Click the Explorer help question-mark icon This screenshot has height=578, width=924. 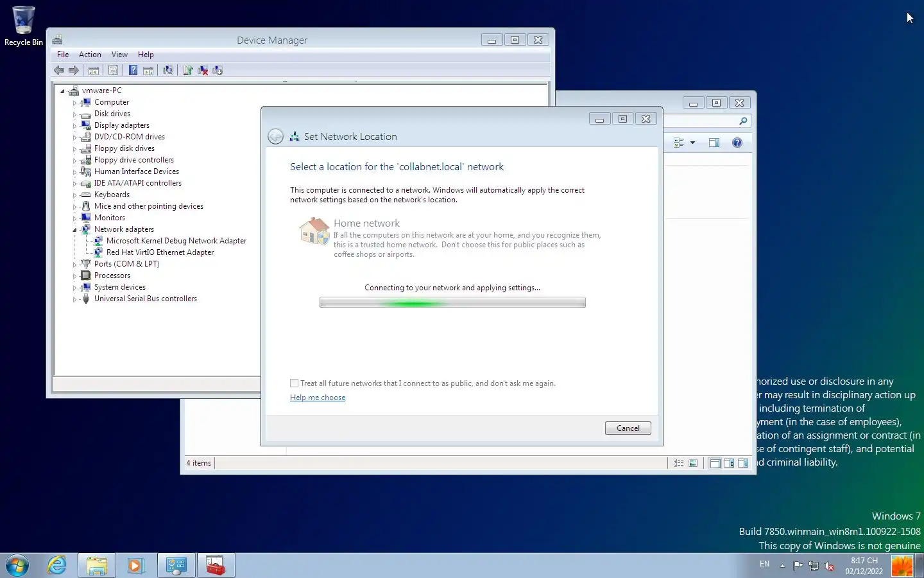pyautogui.click(x=737, y=143)
